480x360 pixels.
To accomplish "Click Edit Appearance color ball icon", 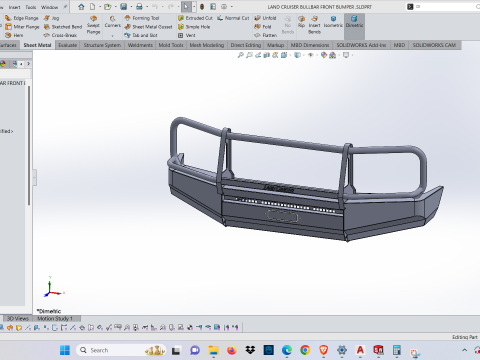I will pos(323,55).
